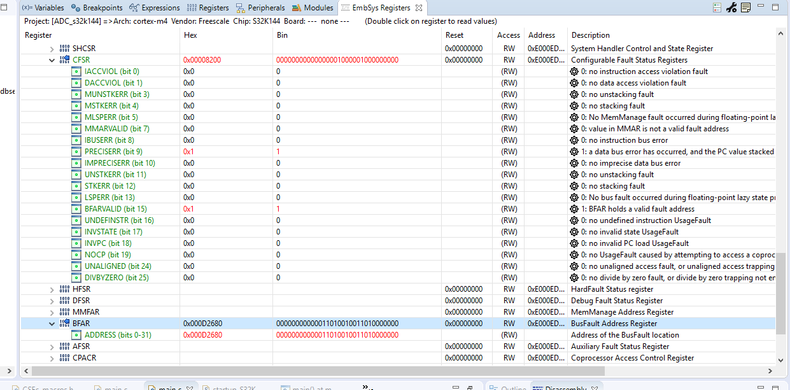Switch to the Breakpoints tab

pyautogui.click(x=97, y=8)
